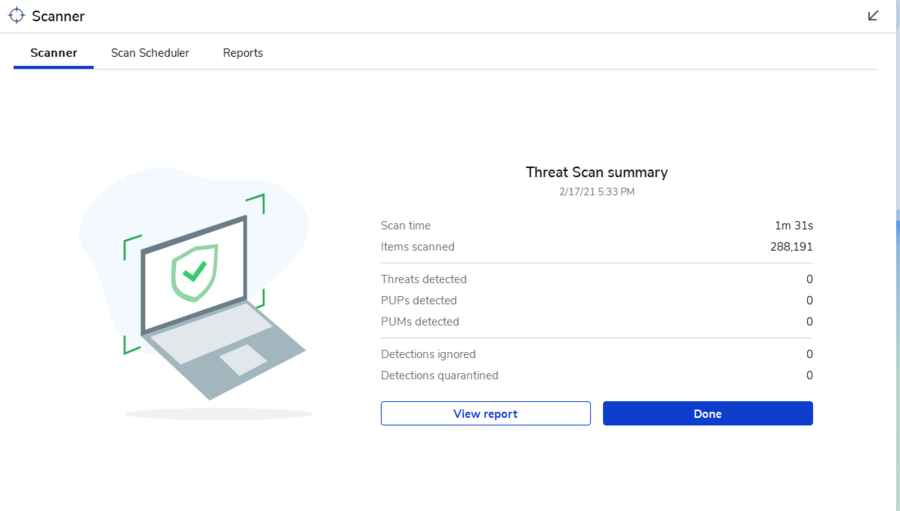Click the blue Done button

pyautogui.click(x=708, y=413)
